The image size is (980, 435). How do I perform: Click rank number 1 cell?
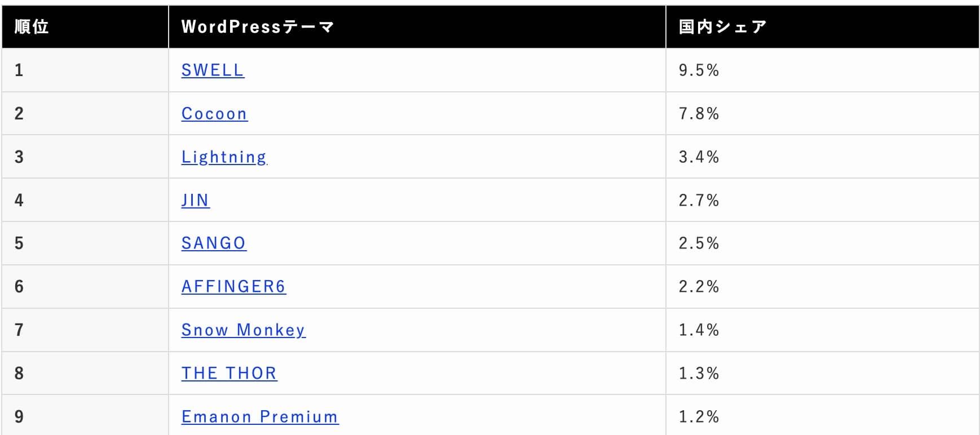pyautogui.click(x=19, y=70)
